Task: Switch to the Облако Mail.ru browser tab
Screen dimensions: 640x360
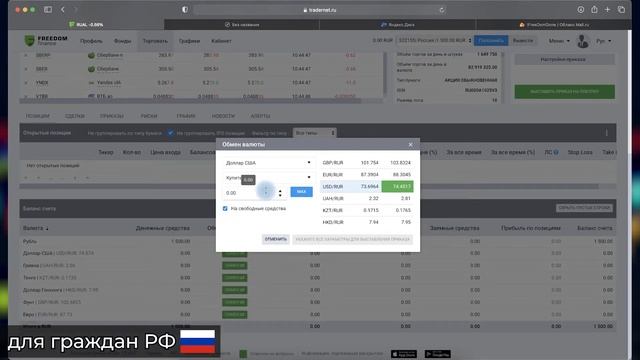Action: click(x=553, y=24)
